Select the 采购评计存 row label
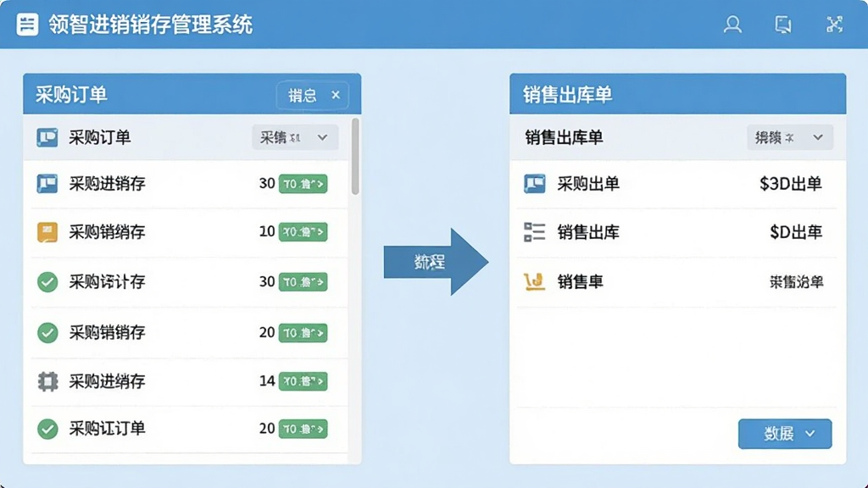 click(107, 282)
